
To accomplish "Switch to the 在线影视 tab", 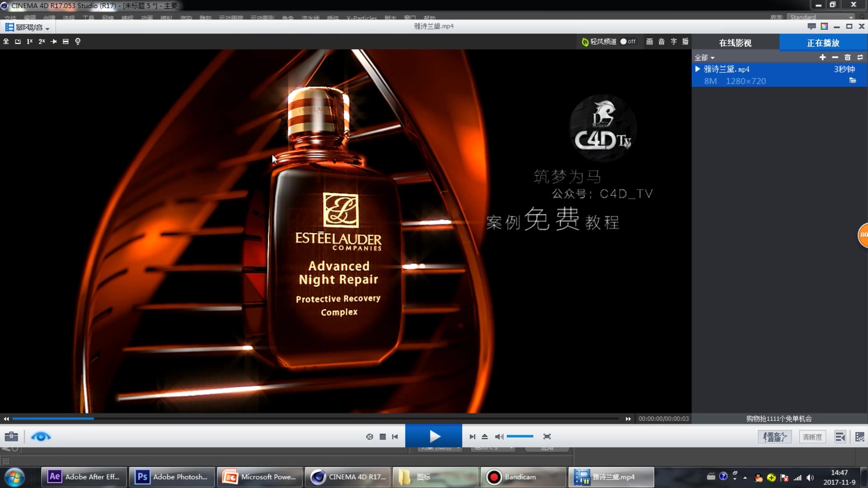I will click(x=736, y=43).
